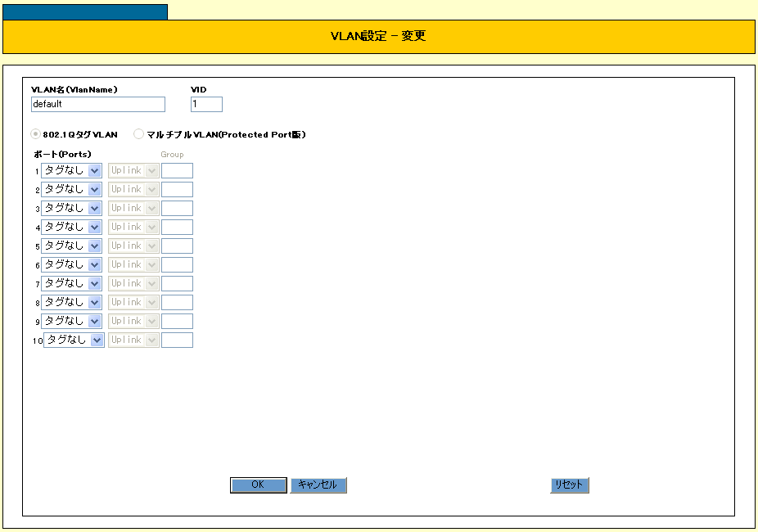
Task: Click the Group field for port 1
Action: coord(177,170)
